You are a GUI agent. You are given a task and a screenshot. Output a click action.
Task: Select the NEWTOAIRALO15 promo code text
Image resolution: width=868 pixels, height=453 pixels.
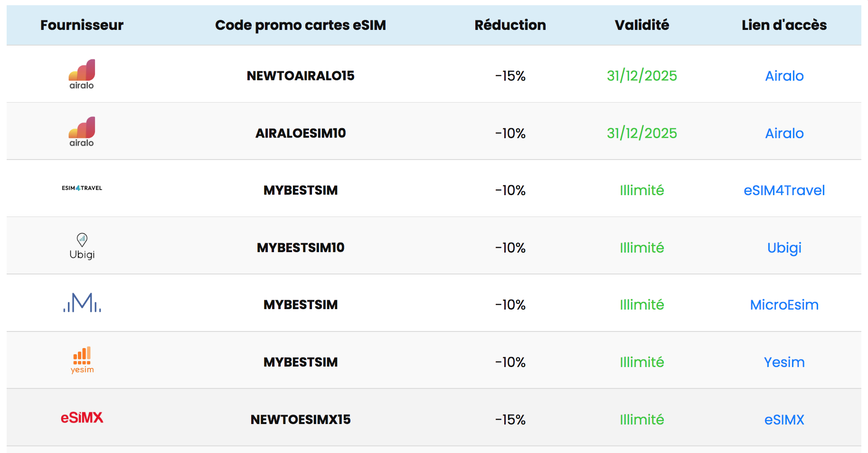coord(301,76)
